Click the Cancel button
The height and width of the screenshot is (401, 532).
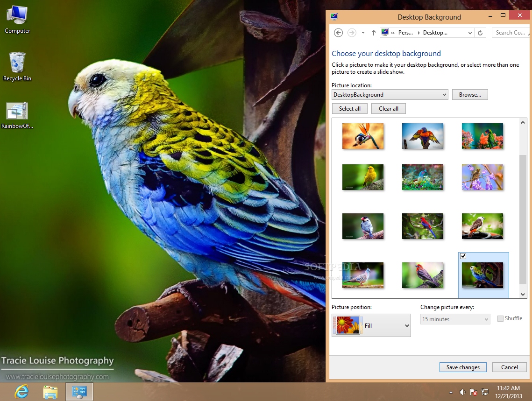point(509,367)
